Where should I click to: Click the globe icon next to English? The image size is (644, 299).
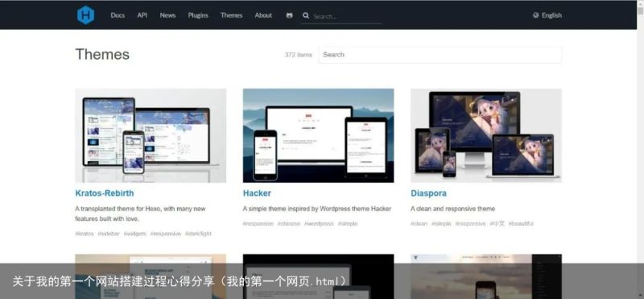pyautogui.click(x=535, y=15)
